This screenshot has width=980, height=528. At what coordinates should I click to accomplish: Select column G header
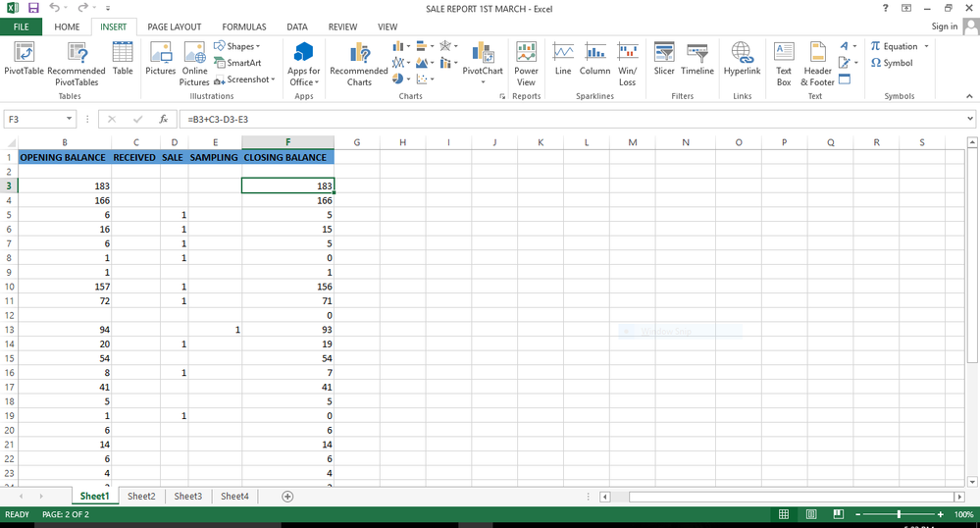click(357, 142)
